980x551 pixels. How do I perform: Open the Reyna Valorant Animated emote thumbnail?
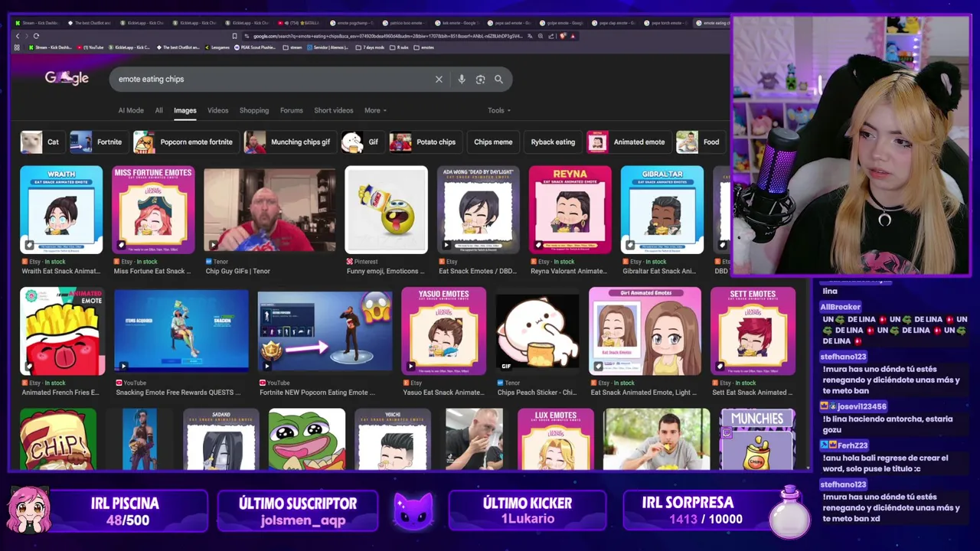point(570,210)
